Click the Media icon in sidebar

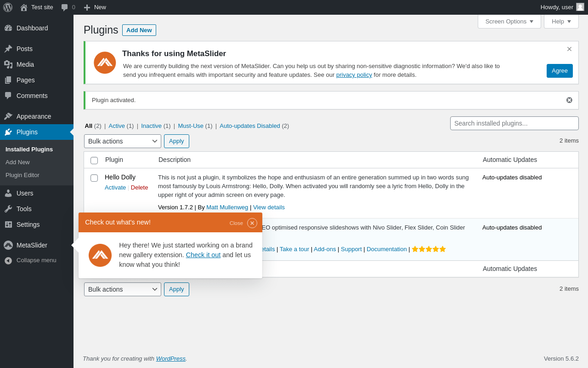click(x=8, y=64)
